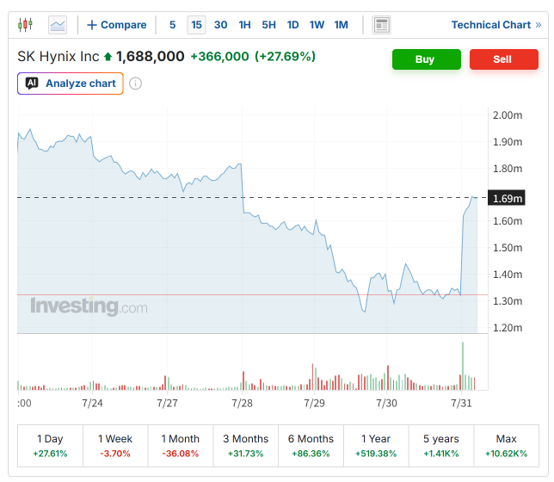554x482 pixels.
Task: Click the green Buy button
Action: point(426,59)
